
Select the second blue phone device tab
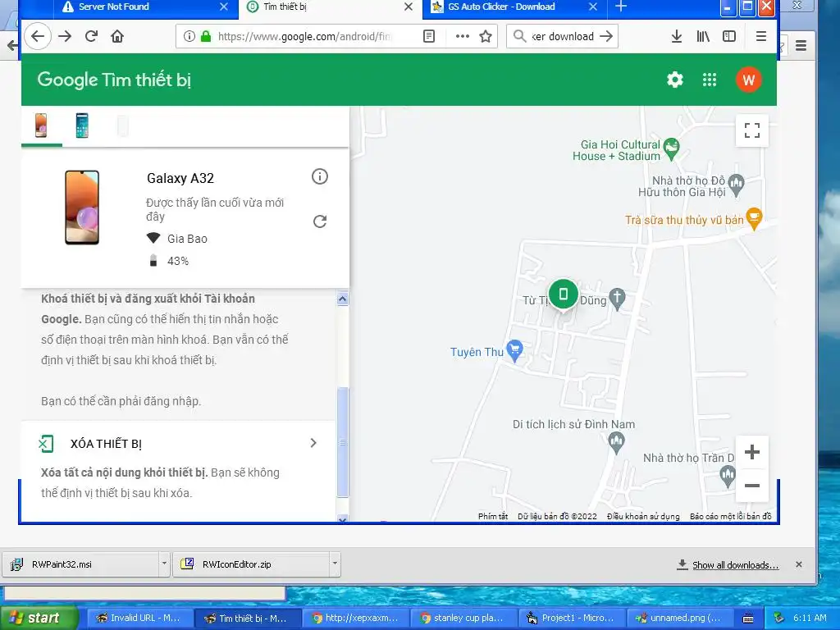pos(82,126)
